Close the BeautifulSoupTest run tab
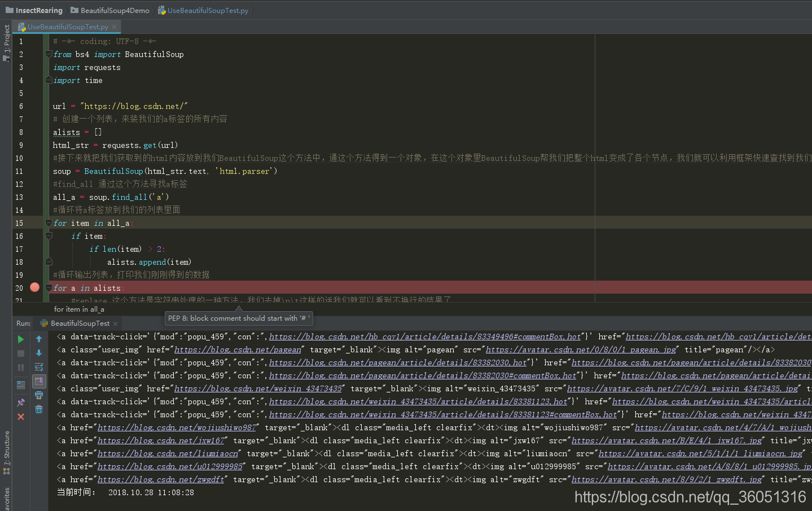 pyautogui.click(x=115, y=324)
